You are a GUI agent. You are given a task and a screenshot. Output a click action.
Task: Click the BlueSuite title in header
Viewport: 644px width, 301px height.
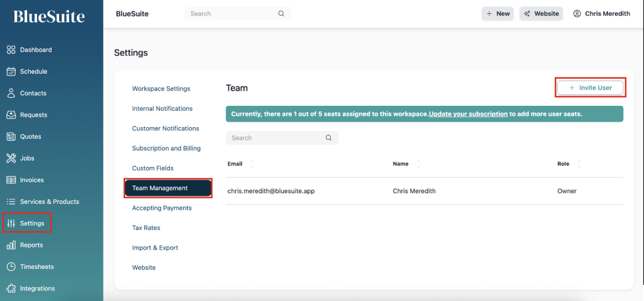pos(132,14)
